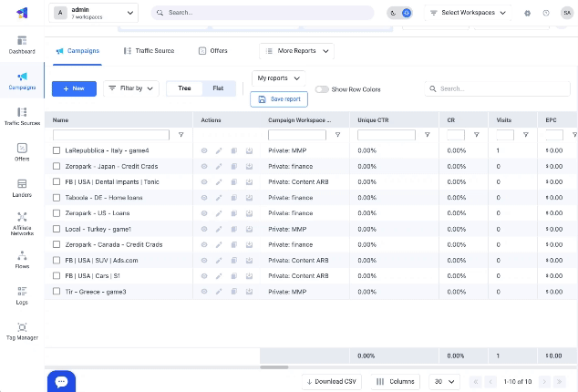Open Logs in the sidebar

[22, 295]
